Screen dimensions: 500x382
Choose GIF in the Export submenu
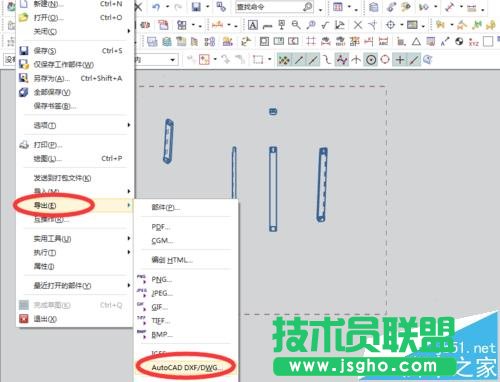click(186, 307)
